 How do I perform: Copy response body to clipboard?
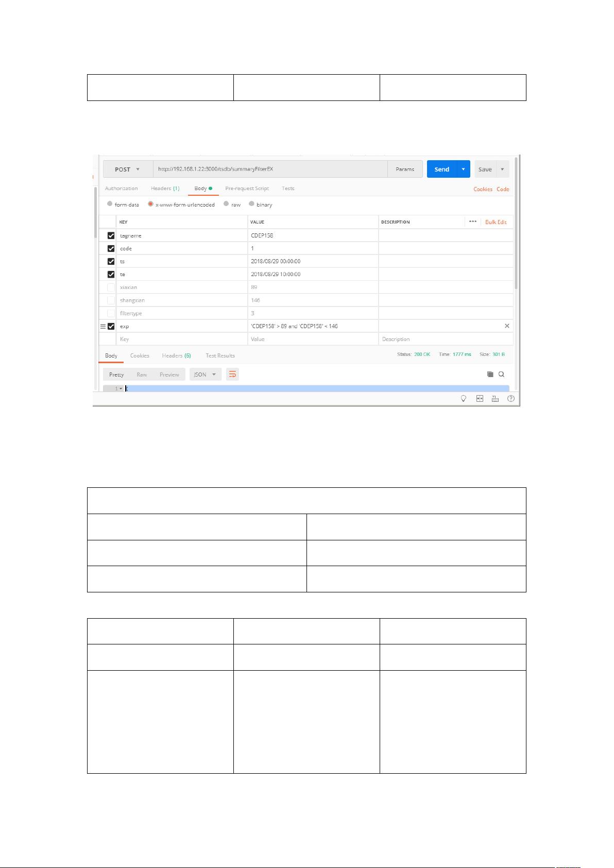[x=490, y=375]
